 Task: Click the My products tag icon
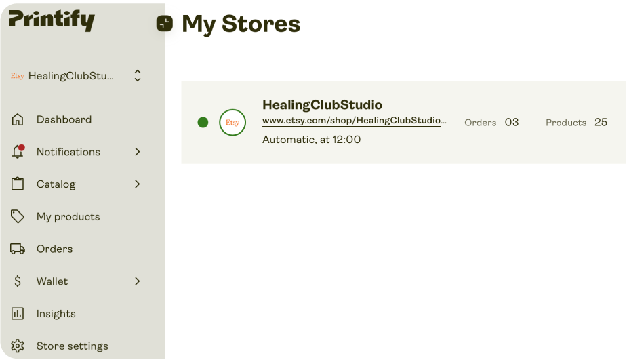[x=17, y=216]
